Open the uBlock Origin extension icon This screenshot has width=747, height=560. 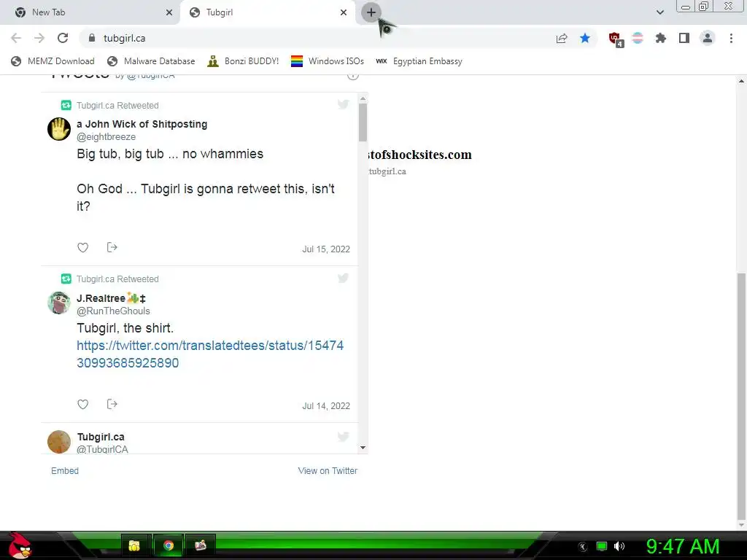616,39
